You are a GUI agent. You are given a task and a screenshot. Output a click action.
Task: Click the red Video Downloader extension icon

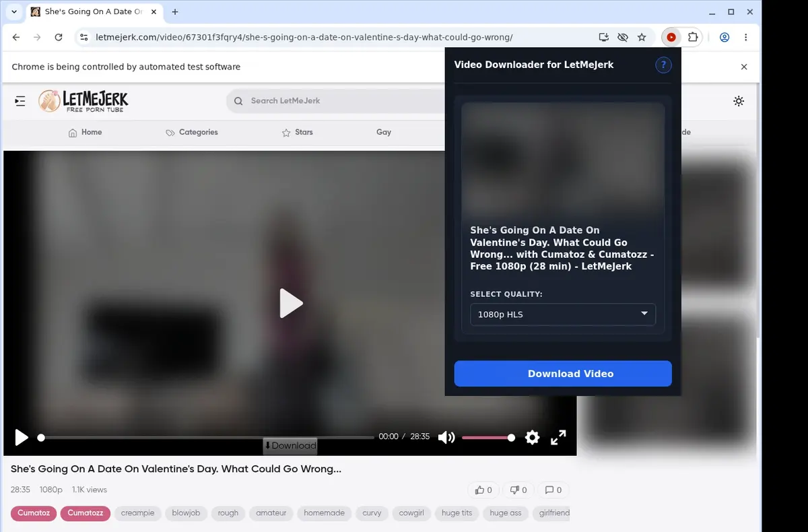pos(671,38)
